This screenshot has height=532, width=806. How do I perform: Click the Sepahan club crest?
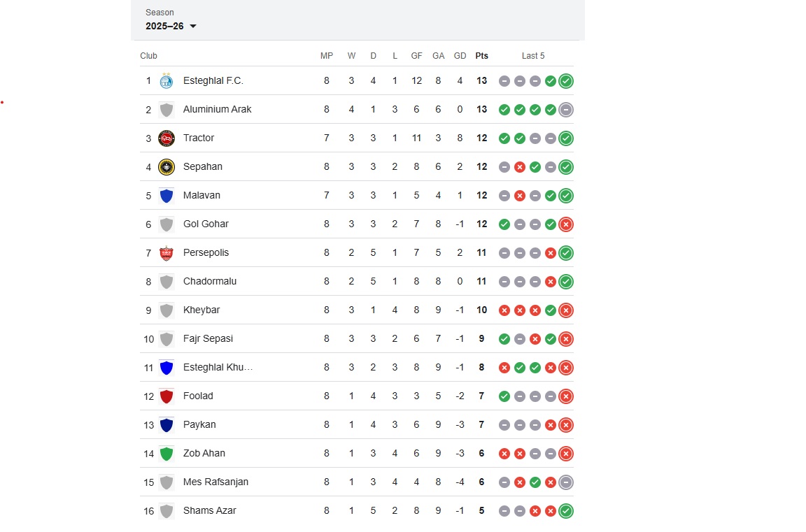coord(167,167)
